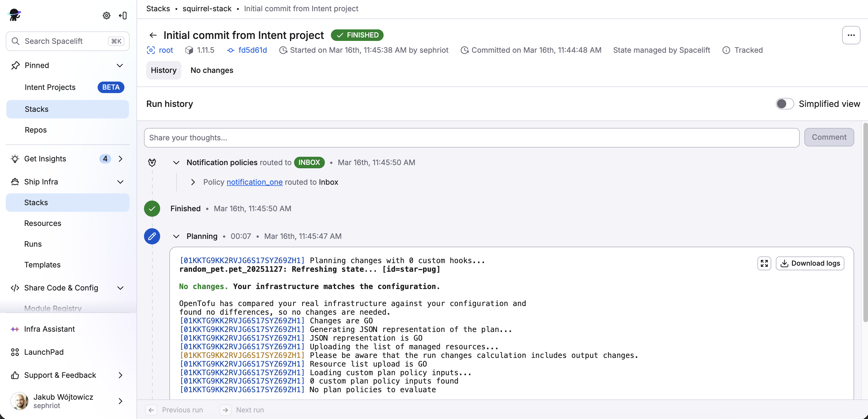Expand logs with the fullscreen icon
The height and width of the screenshot is (419, 868).
click(x=764, y=263)
